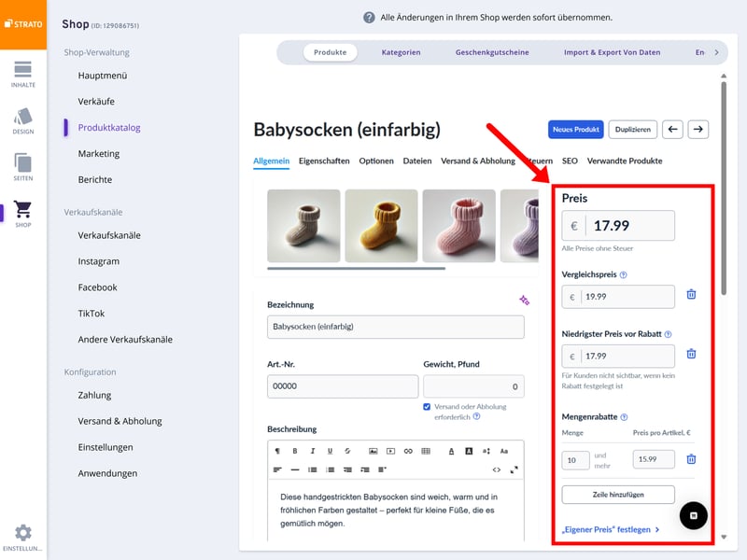The height and width of the screenshot is (560, 747).
Task: Open the Versand & Abholung product tab
Action: coord(478,161)
